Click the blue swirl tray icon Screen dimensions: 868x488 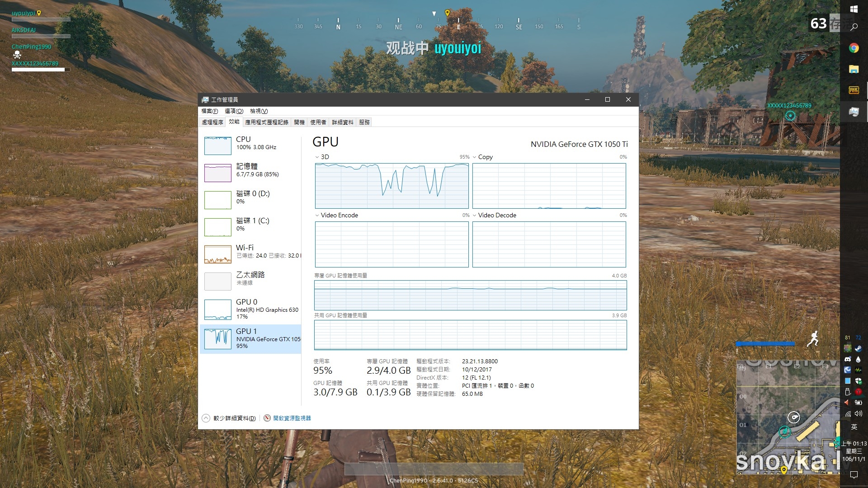tap(848, 370)
